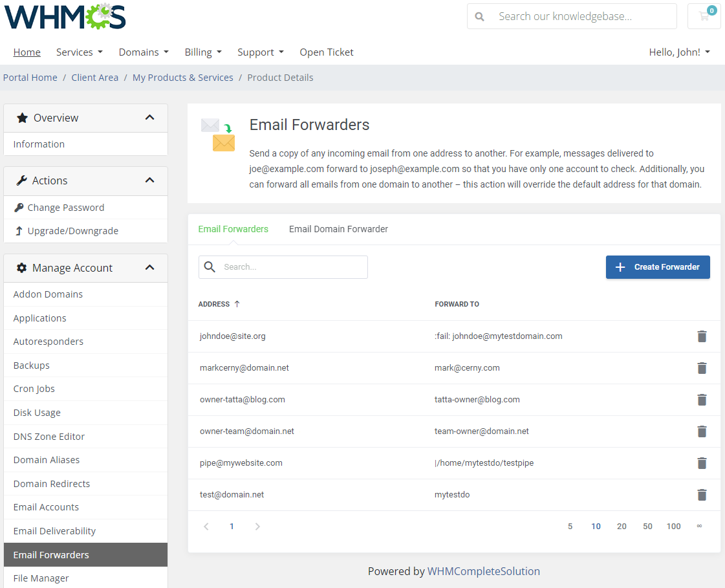The image size is (725, 588).
Task: Show infinite entries per page
Action: coord(699,526)
